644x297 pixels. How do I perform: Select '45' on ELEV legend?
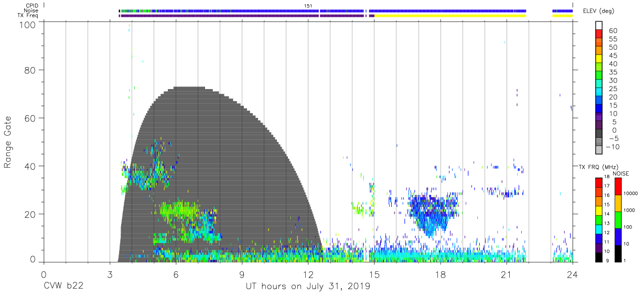tap(613, 56)
